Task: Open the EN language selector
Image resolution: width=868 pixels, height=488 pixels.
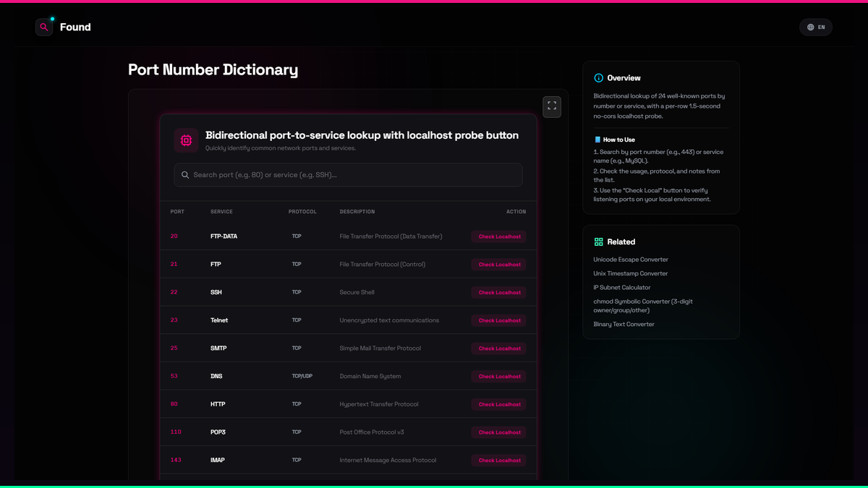Action: (x=816, y=27)
